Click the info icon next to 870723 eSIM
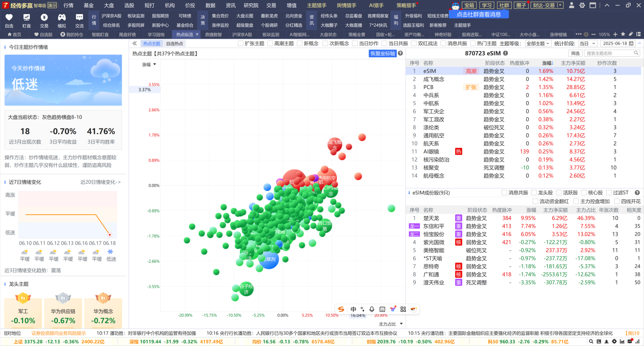Viewport: 644px width, 346px height. click(x=505, y=53)
